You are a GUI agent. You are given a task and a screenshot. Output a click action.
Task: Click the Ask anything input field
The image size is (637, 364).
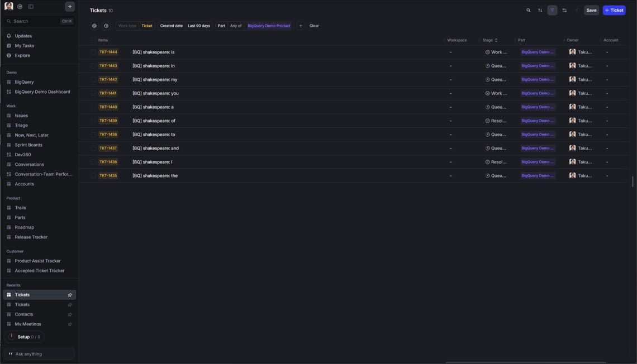(x=39, y=354)
